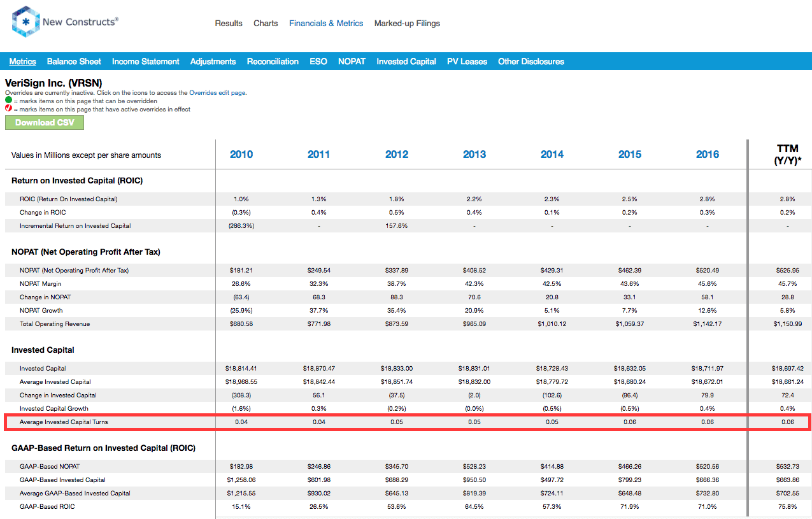Select Financials & Metrics in top navigation
This screenshot has height=519, width=812.
326,24
